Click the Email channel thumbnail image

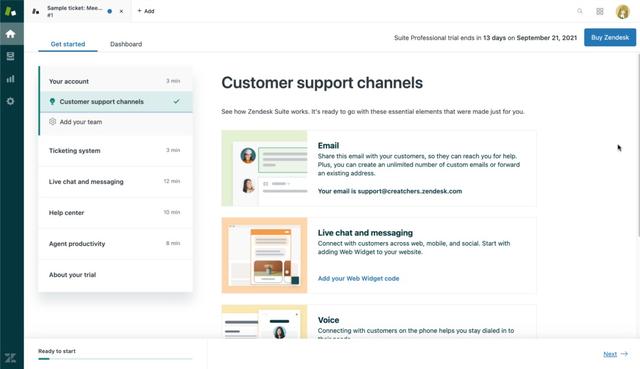(264, 168)
